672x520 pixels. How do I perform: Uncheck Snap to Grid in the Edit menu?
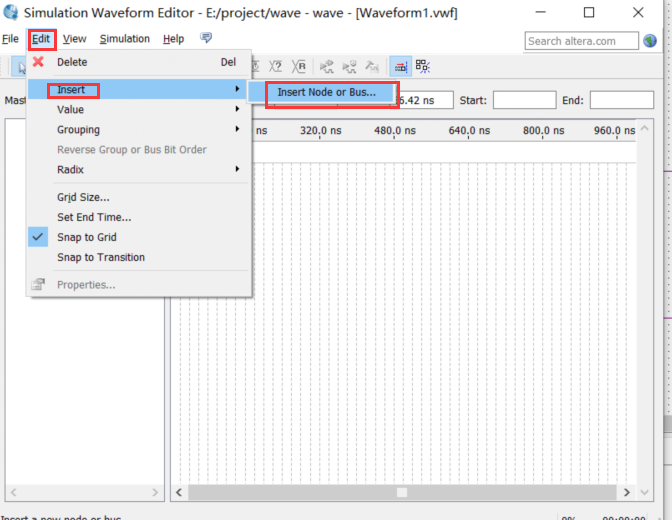click(138, 237)
